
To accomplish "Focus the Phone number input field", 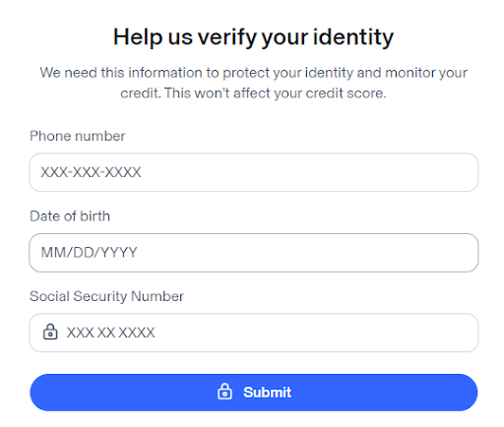I will [x=254, y=172].
